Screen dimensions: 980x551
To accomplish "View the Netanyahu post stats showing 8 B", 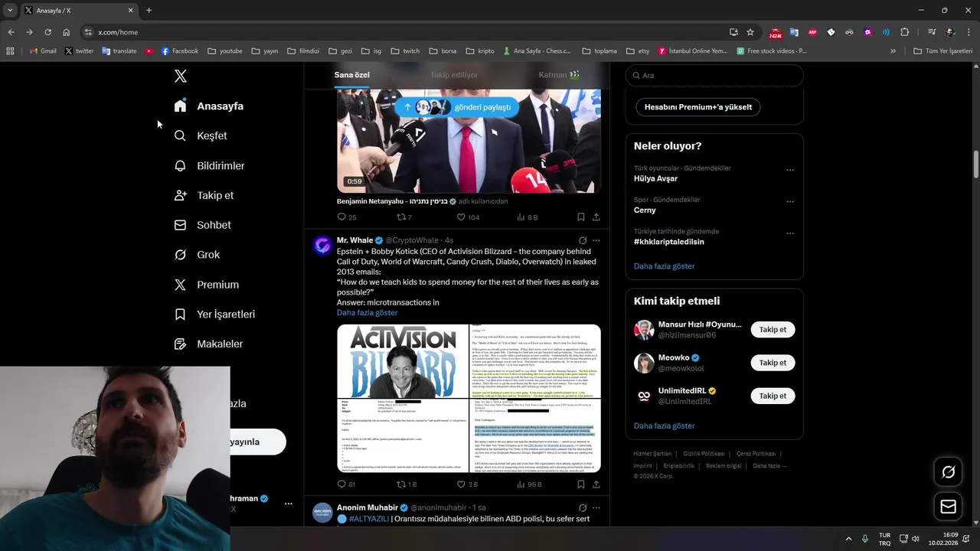I will tap(527, 217).
